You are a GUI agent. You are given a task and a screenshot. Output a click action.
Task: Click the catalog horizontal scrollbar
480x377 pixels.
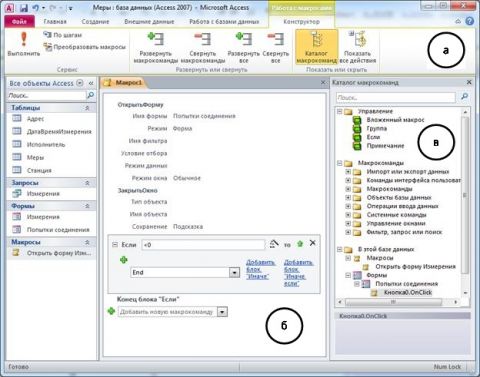397,302
